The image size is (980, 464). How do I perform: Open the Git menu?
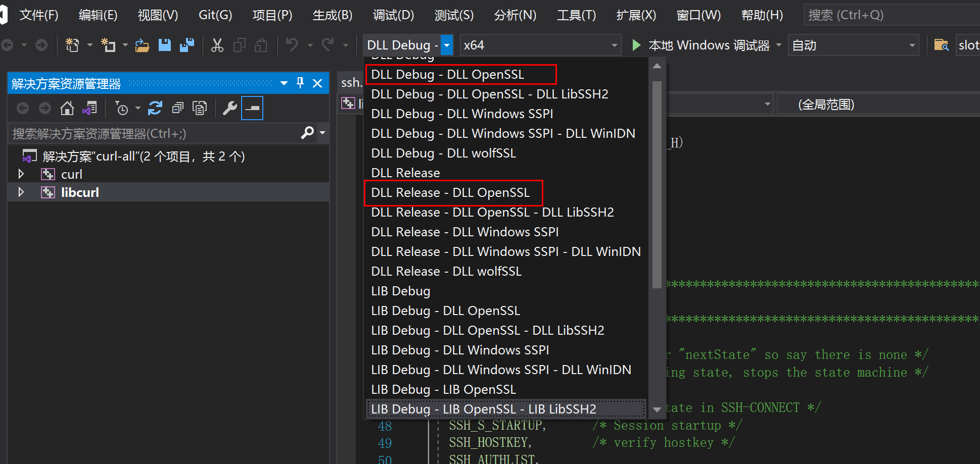[215, 15]
